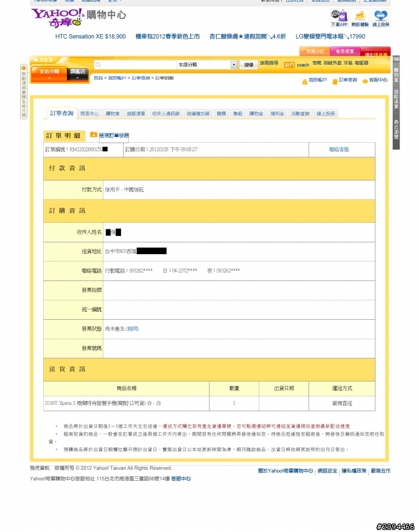Click 我的帳戶 in the breadcrumb
Viewport: 419px width, 532px height.
(117, 78)
